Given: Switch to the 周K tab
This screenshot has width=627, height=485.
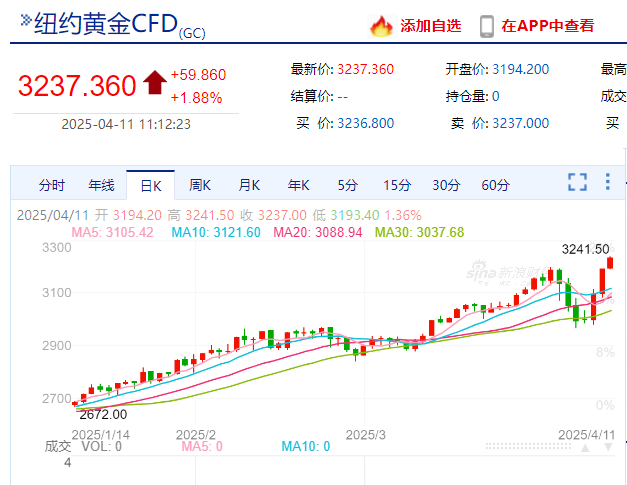Looking at the screenshot, I should click(200, 185).
